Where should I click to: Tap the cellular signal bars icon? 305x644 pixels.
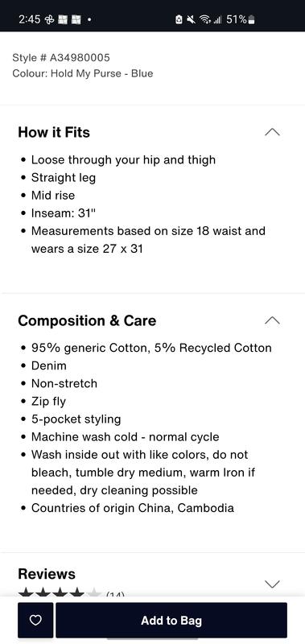tap(216, 19)
